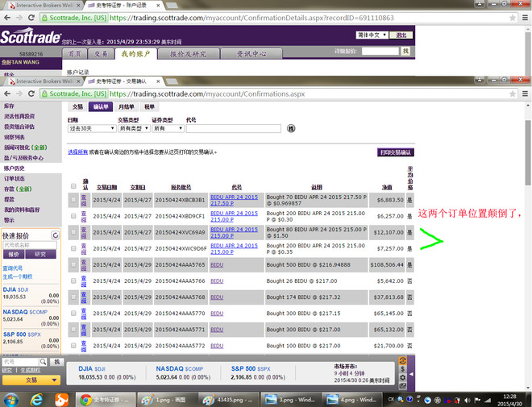Click BIDU link for order 20150424AAA5765
Screen dimensions: 532x407
[217, 265]
